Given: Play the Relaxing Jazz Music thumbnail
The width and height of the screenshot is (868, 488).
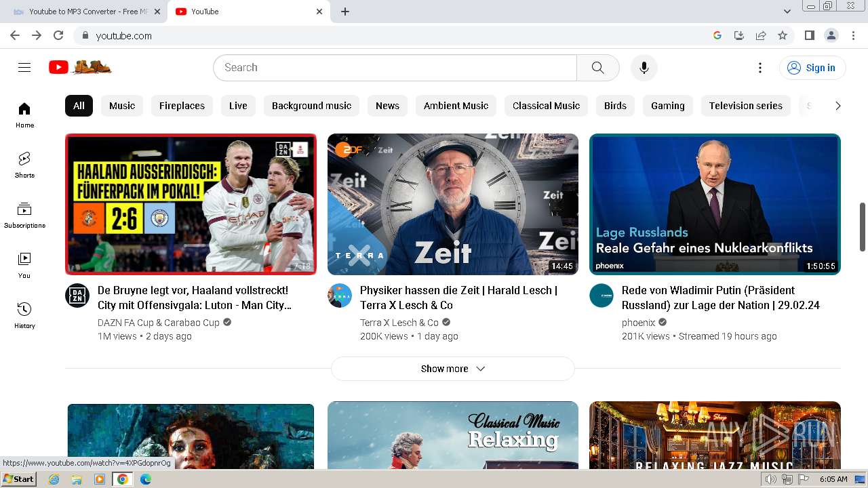Looking at the screenshot, I should point(715,435).
